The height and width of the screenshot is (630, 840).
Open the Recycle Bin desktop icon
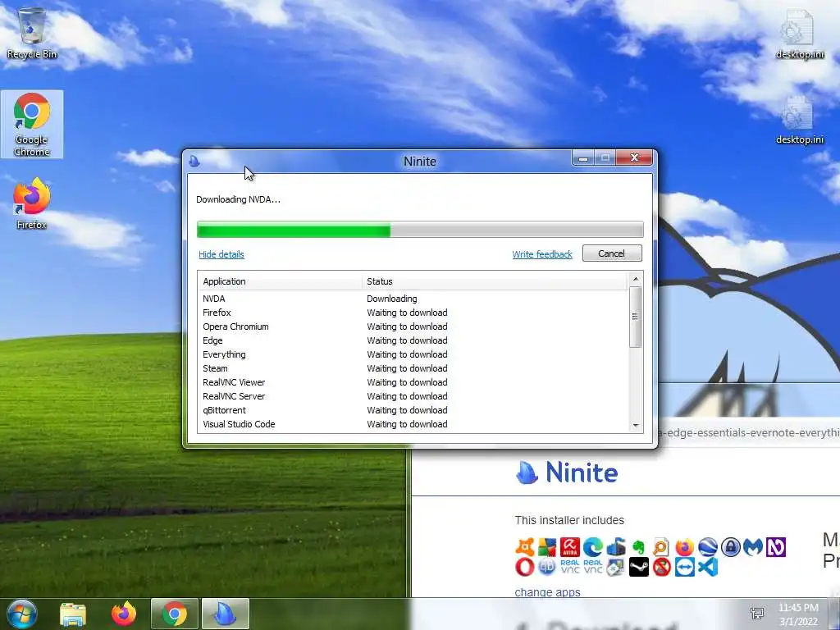[x=32, y=32]
